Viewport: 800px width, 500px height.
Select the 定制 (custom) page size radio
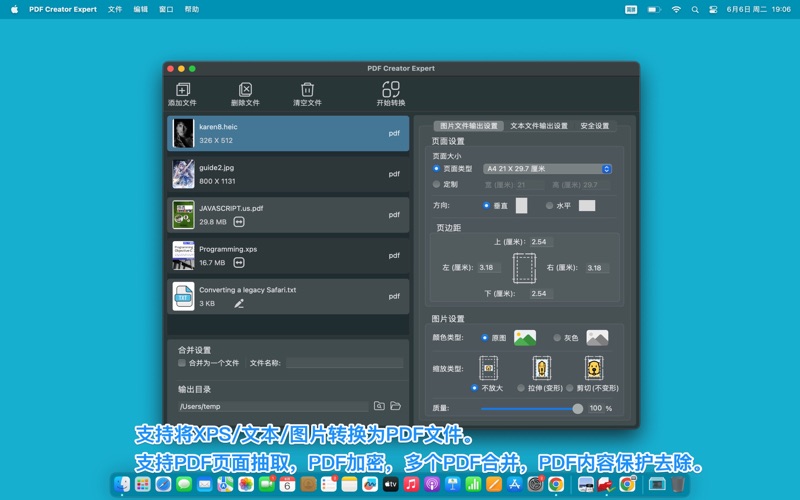(x=436, y=184)
